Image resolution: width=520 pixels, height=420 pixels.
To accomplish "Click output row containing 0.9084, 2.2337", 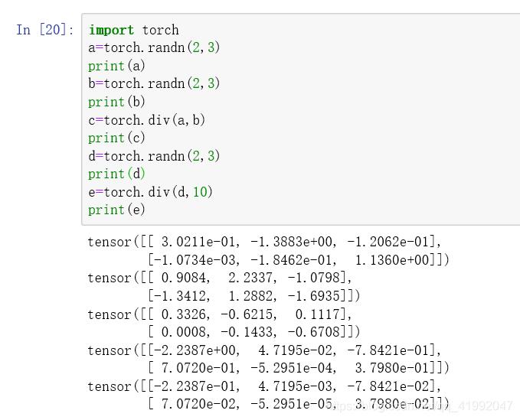I will 221,278.
